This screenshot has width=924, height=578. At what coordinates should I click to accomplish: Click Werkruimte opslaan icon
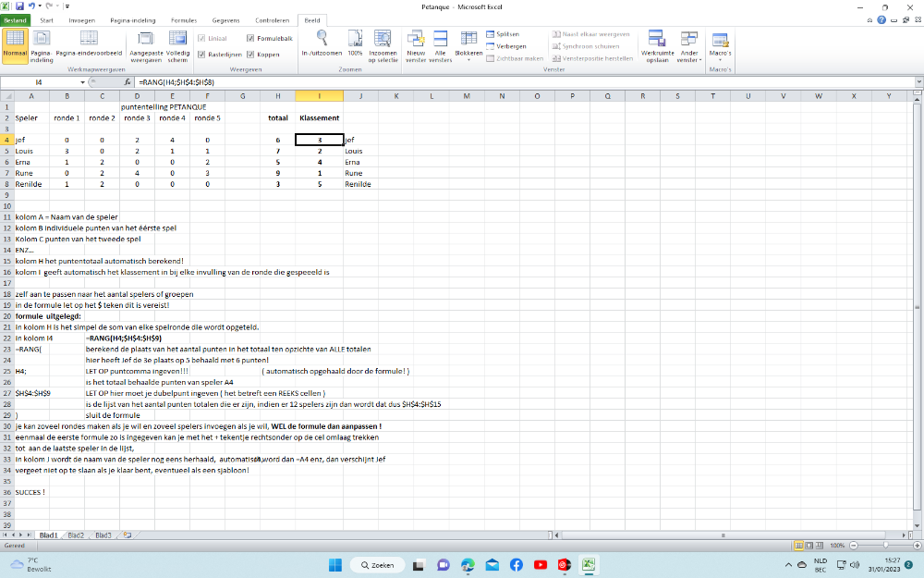[x=656, y=39]
